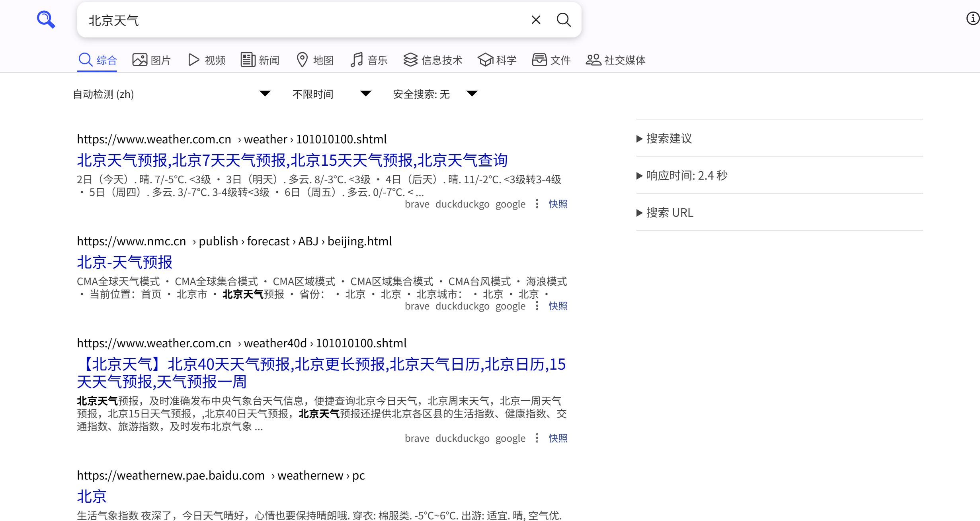The width and height of the screenshot is (980, 521).
Task: Open the 北京-天气预报 result link
Action: tap(125, 262)
